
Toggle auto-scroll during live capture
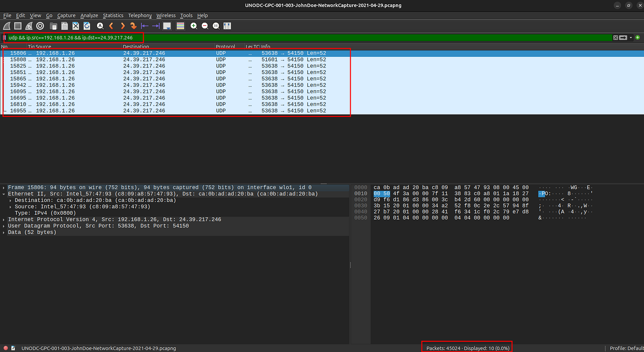[x=167, y=26]
